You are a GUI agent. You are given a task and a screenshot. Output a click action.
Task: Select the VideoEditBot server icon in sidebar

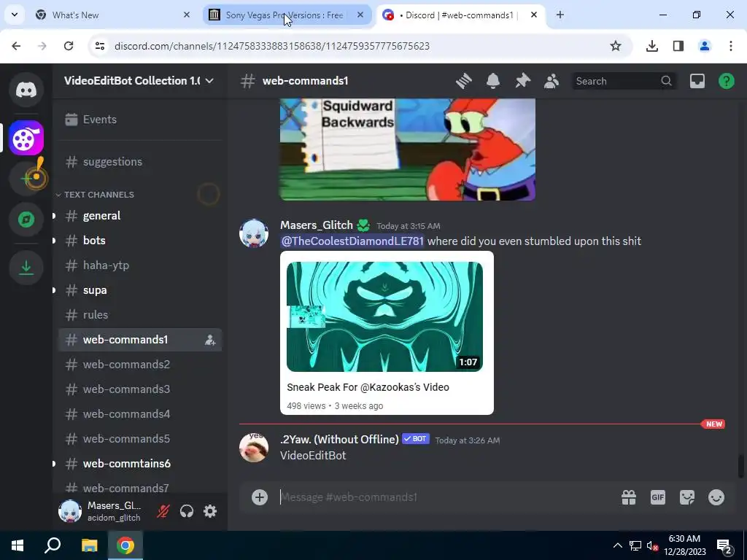click(26, 138)
